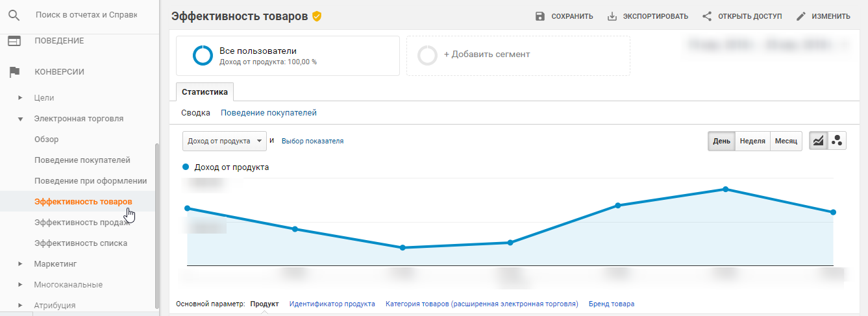Open the ПОВЕДЕНИЕ section label
Viewport: 868px width, 316px height.
coord(59,41)
